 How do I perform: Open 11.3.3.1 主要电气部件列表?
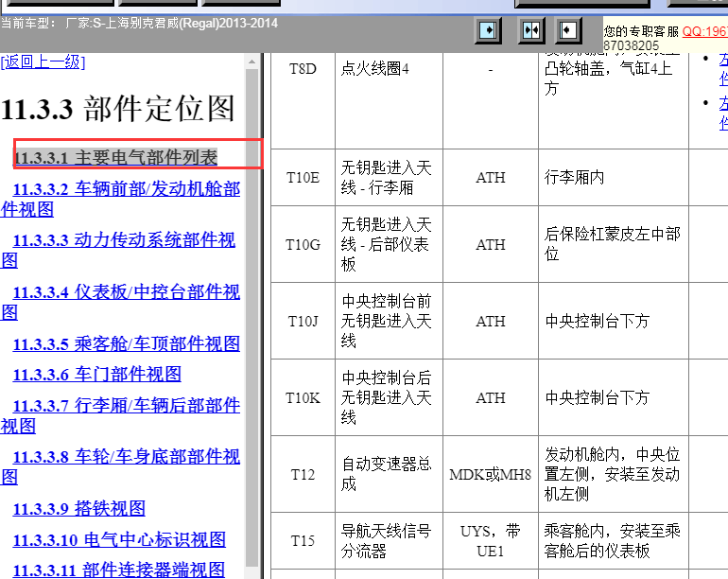(x=115, y=158)
